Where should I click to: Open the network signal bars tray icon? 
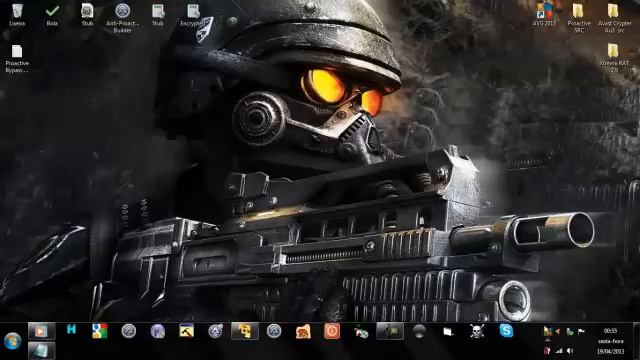click(x=559, y=351)
